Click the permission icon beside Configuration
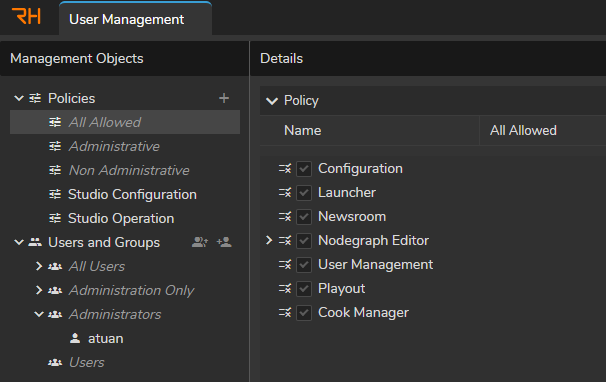Viewport: 606px width, 382px height. click(x=285, y=169)
